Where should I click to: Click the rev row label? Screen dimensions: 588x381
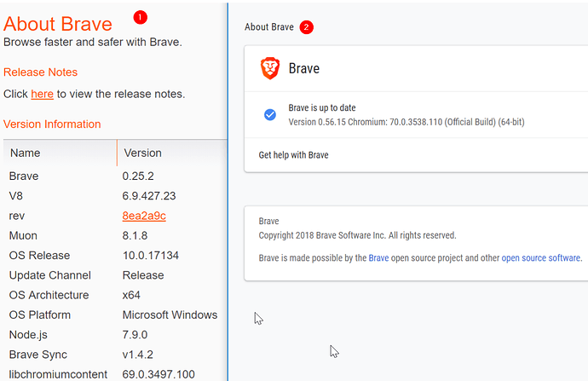coord(17,216)
